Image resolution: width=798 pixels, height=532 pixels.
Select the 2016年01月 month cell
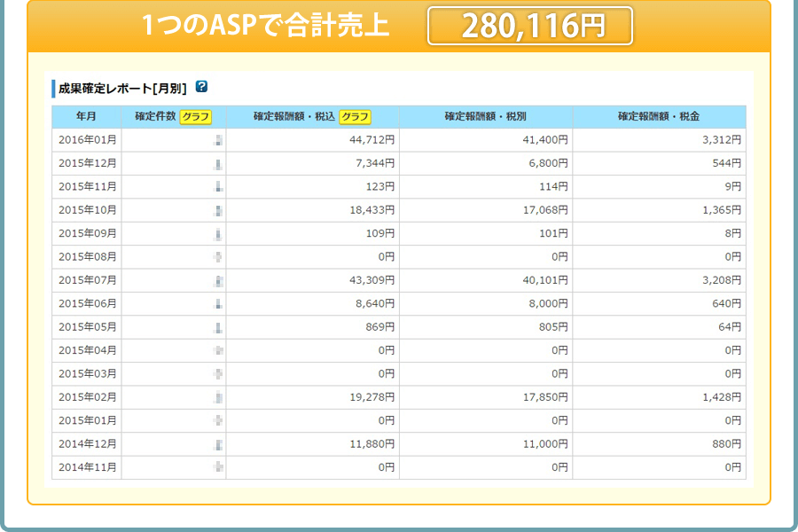point(87,140)
